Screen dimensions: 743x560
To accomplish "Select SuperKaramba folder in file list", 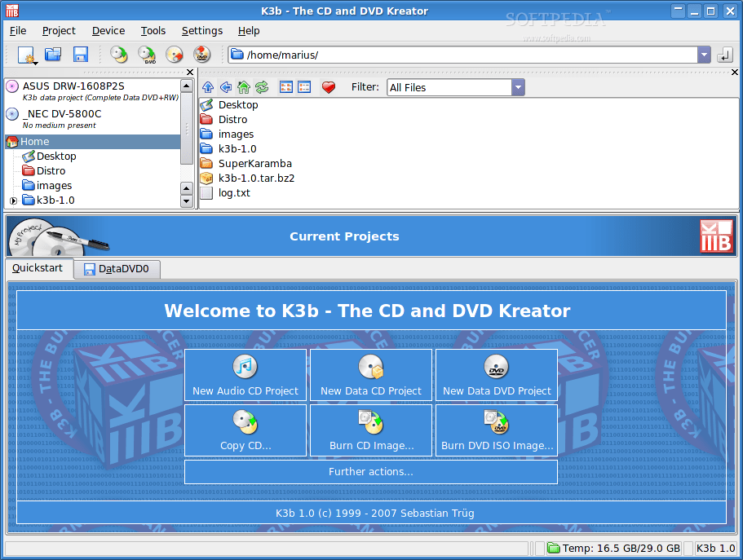I will click(246, 164).
